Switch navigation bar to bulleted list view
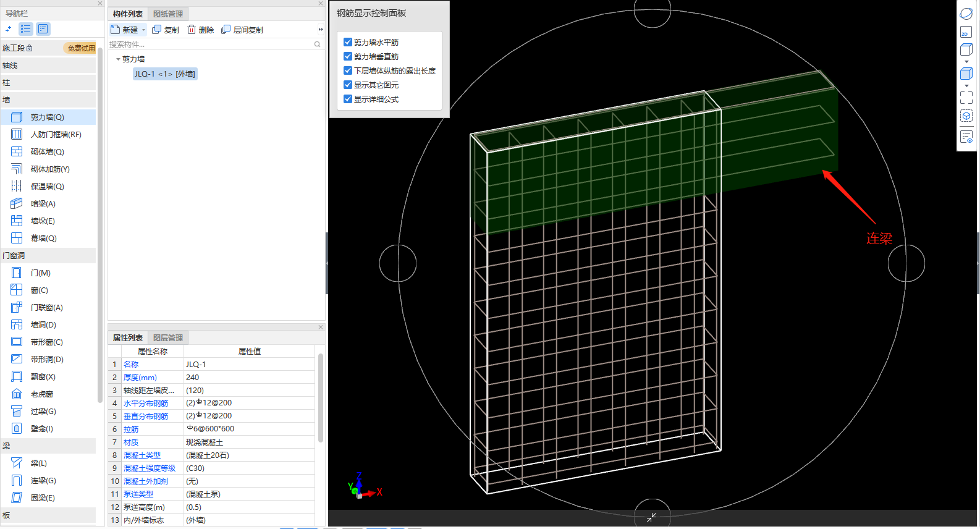The image size is (980, 529). point(26,29)
